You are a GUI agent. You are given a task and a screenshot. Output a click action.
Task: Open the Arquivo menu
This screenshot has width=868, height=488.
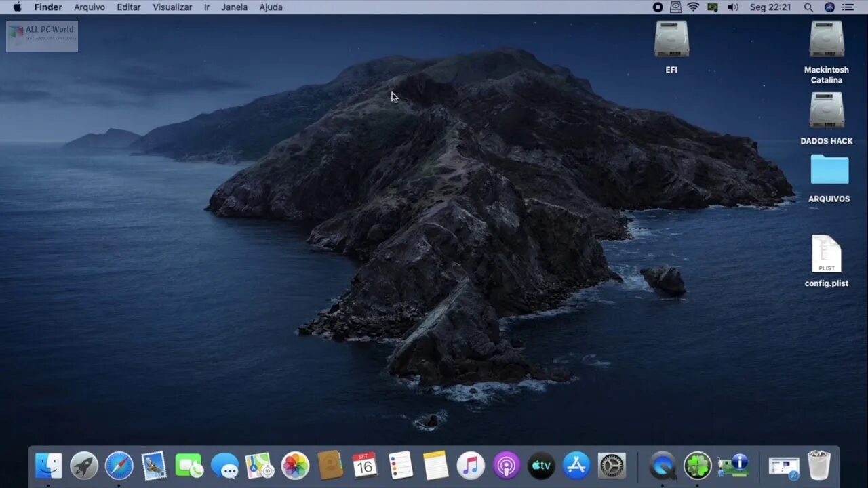[x=90, y=7]
